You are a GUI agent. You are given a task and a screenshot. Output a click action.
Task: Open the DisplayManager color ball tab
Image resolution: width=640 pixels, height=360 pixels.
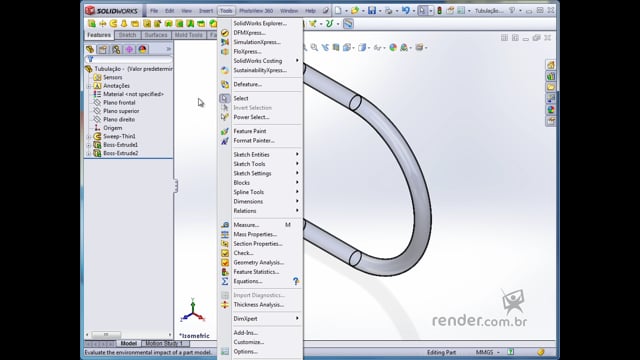142,49
